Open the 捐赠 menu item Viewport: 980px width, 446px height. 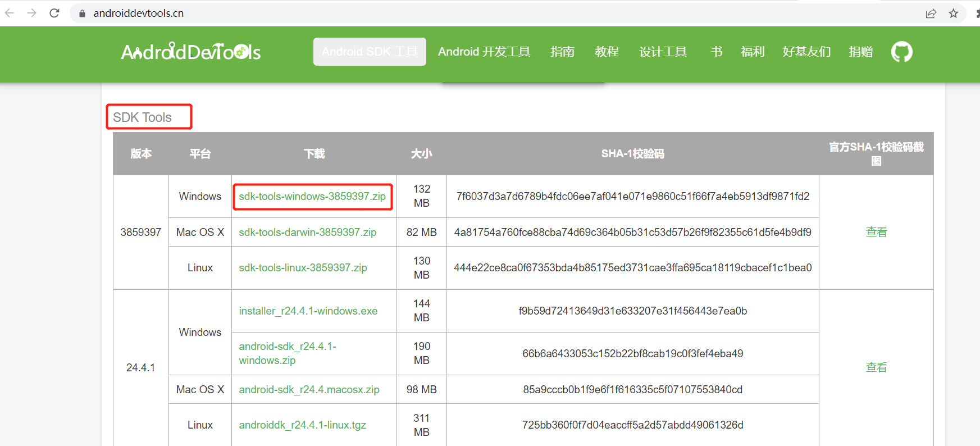pos(861,52)
